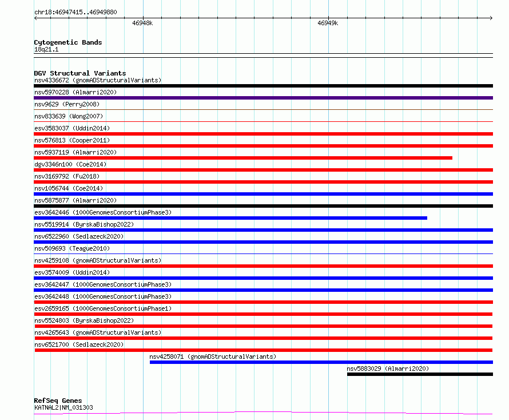
Task: Open variant nsv9629 (Perry2008) label
Action: coord(67,104)
